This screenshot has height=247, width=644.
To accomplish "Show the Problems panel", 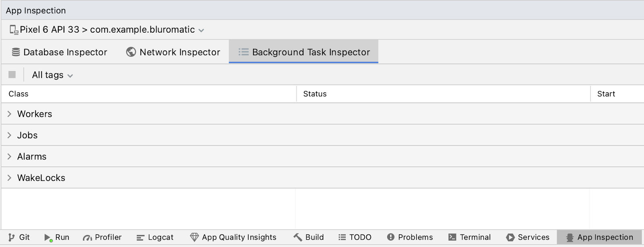I will [410, 237].
